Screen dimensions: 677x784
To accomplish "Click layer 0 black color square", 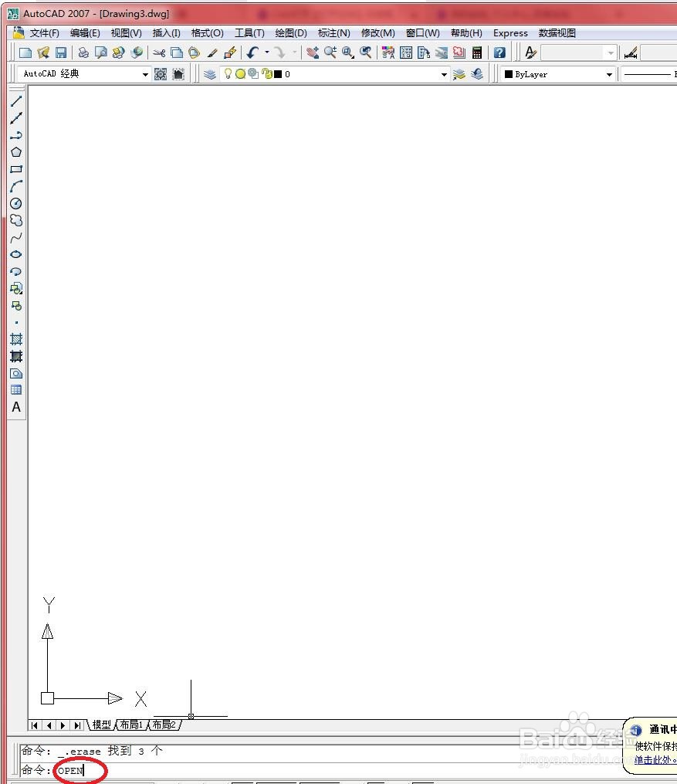I will point(278,74).
